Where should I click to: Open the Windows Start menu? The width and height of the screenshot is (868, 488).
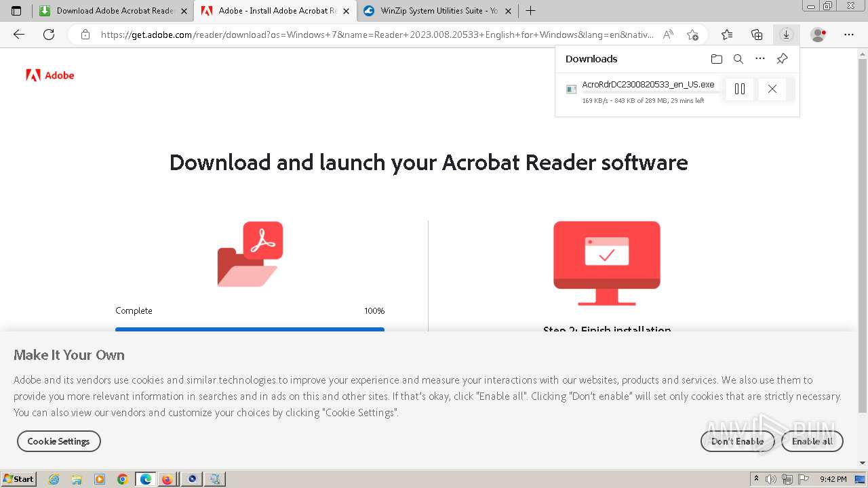click(19, 479)
